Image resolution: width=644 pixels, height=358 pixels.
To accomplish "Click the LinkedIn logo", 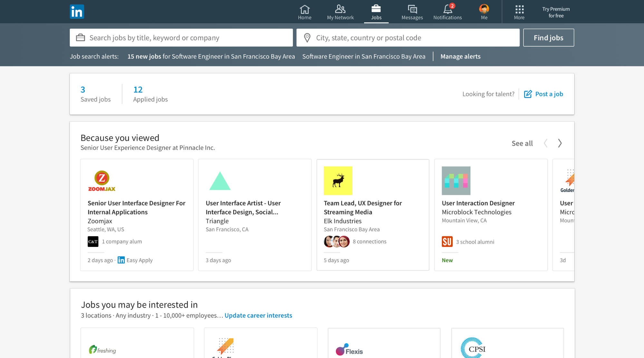I will pyautogui.click(x=77, y=11).
